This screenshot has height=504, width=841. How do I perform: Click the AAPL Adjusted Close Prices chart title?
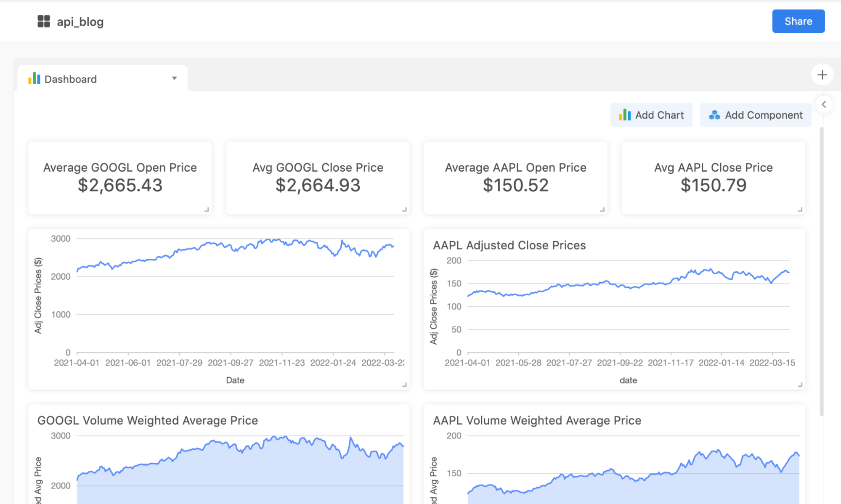(x=509, y=245)
